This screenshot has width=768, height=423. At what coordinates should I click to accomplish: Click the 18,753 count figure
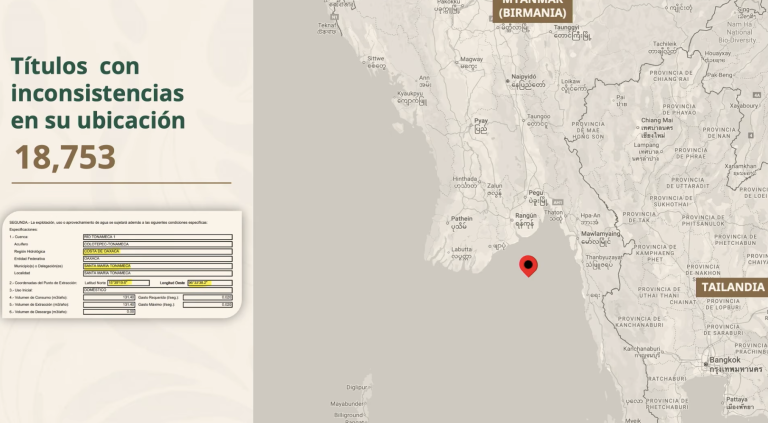(x=65, y=157)
